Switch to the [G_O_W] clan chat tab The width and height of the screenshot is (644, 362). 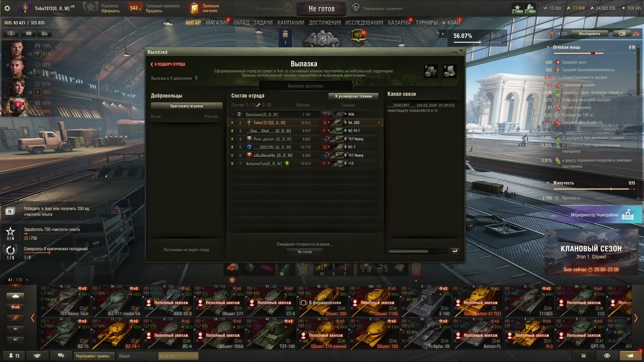178,356
